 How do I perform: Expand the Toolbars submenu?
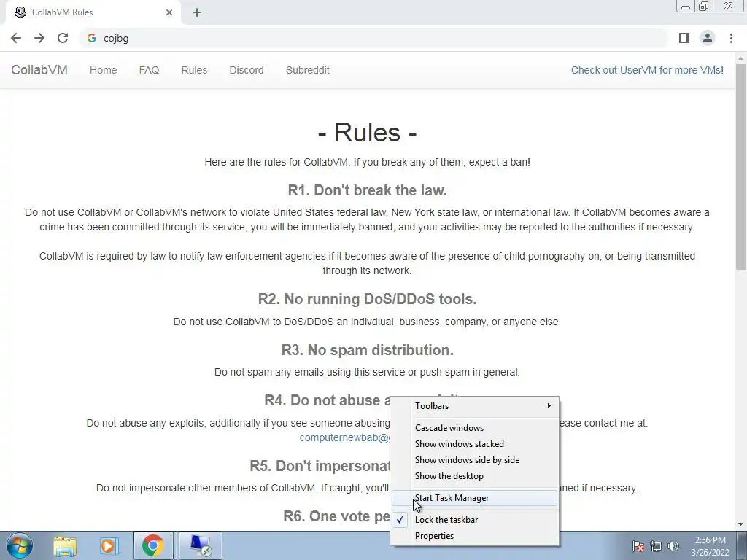[474, 405]
